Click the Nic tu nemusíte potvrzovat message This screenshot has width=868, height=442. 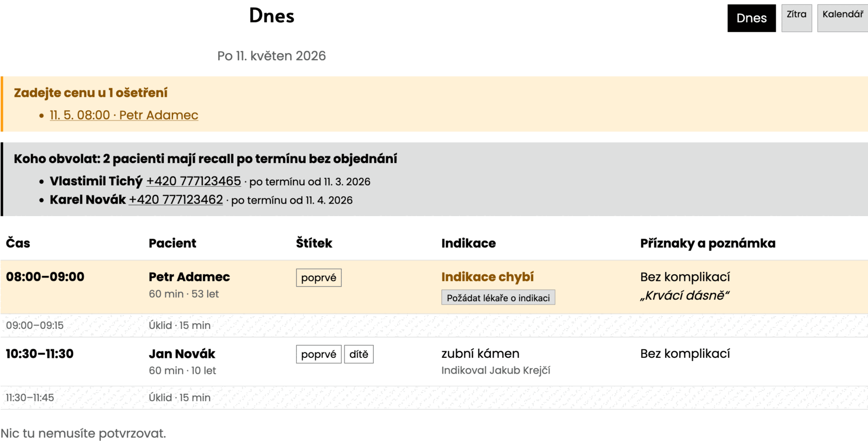(x=83, y=433)
